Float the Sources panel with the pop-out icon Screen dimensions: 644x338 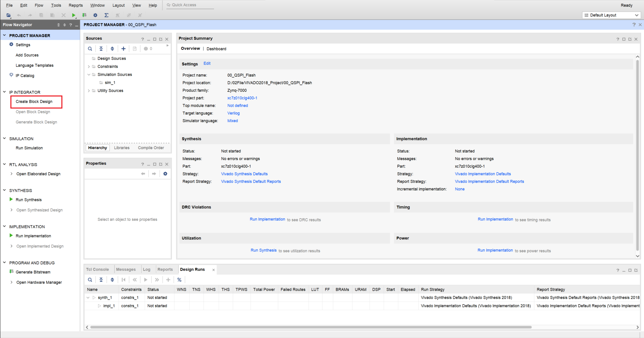[x=161, y=39]
